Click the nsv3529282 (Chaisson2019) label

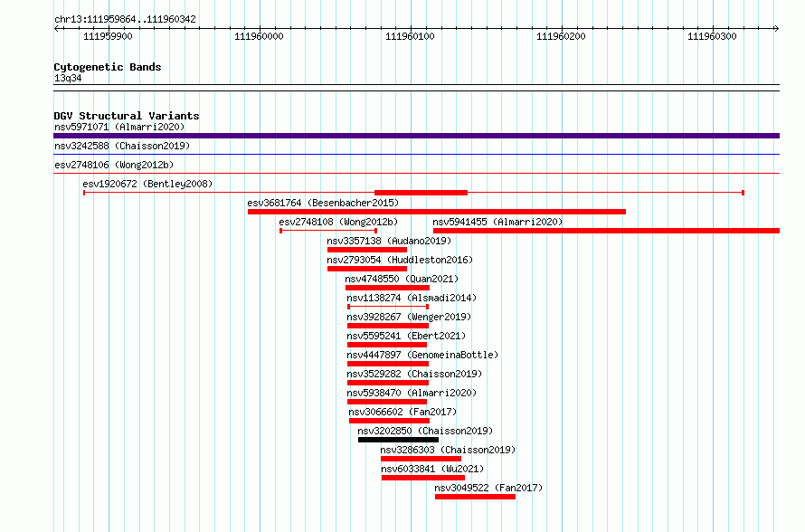(414, 374)
